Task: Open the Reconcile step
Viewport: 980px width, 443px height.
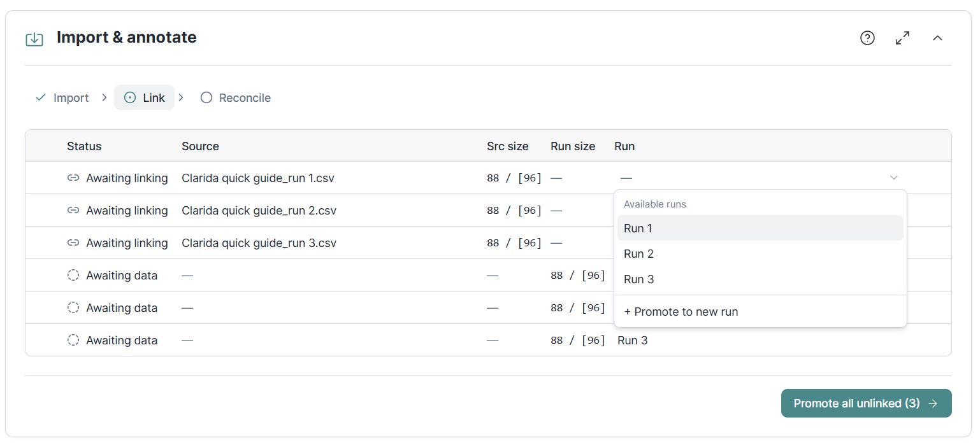Action: pos(236,98)
